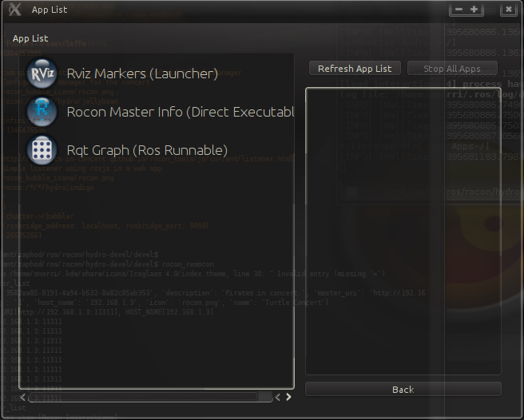Click the left scroll arrow under list
This screenshot has width=524, height=420.
[22, 396]
